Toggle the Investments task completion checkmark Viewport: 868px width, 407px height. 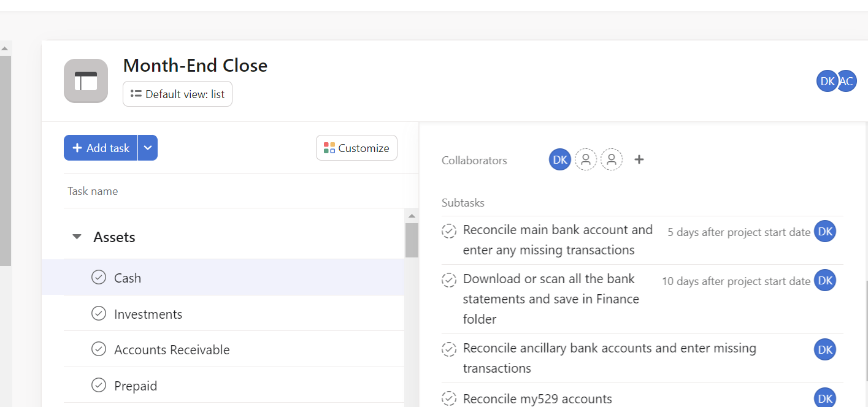99,314
